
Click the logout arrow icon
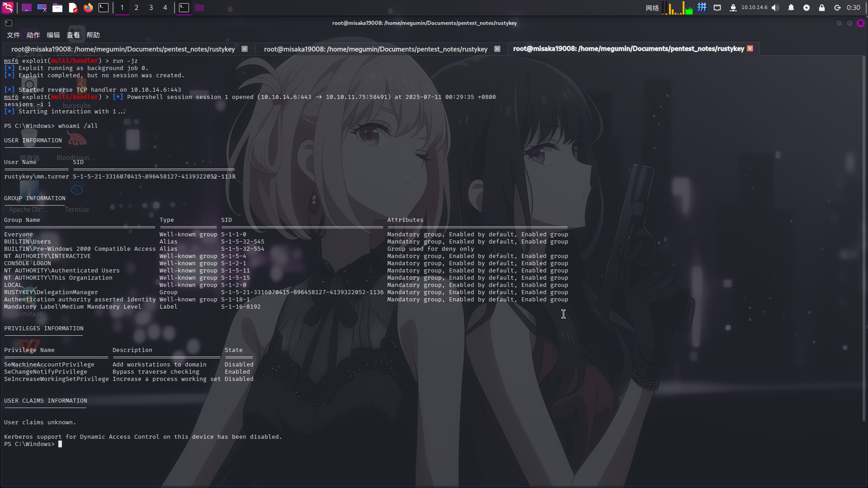pyautogui.click(x=837, y=8)
